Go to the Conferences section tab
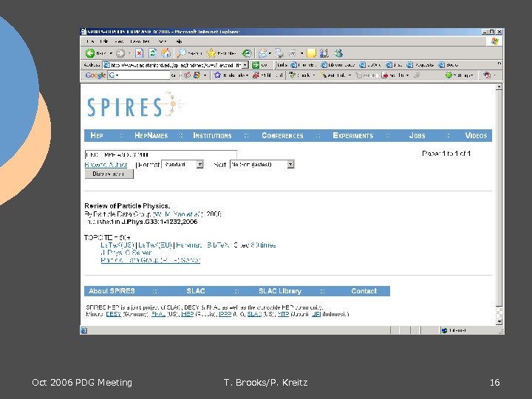This screenshot has height=399, width=532. pyautogui.click(x=282, y=135)
